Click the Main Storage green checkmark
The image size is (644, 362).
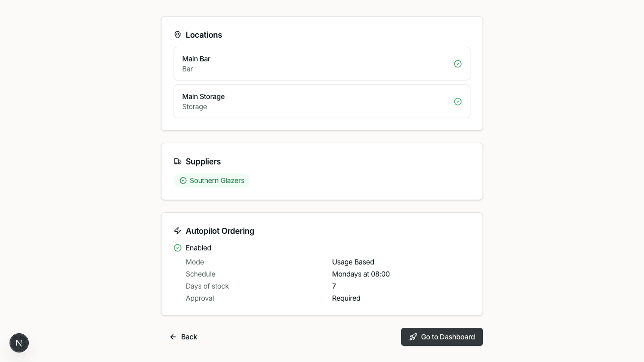pyautogui.click(x=458, y=102)
